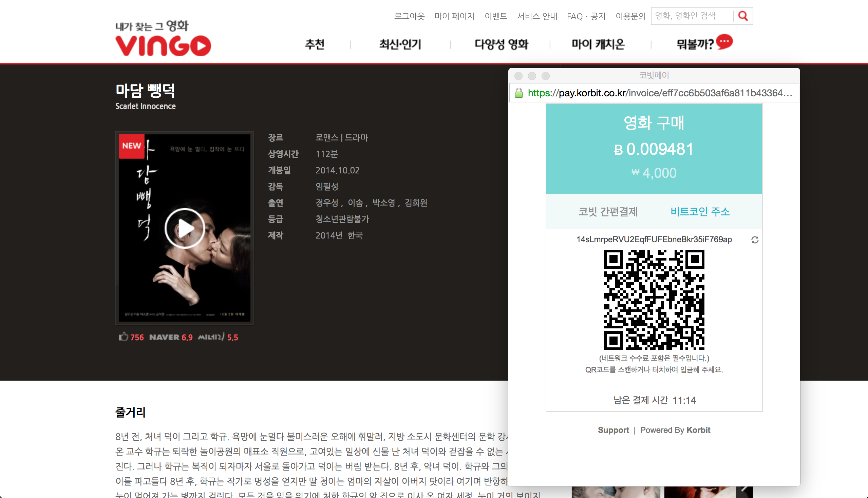Click the bitcoin QR code
868x498 pixels.
click(655, 301)
